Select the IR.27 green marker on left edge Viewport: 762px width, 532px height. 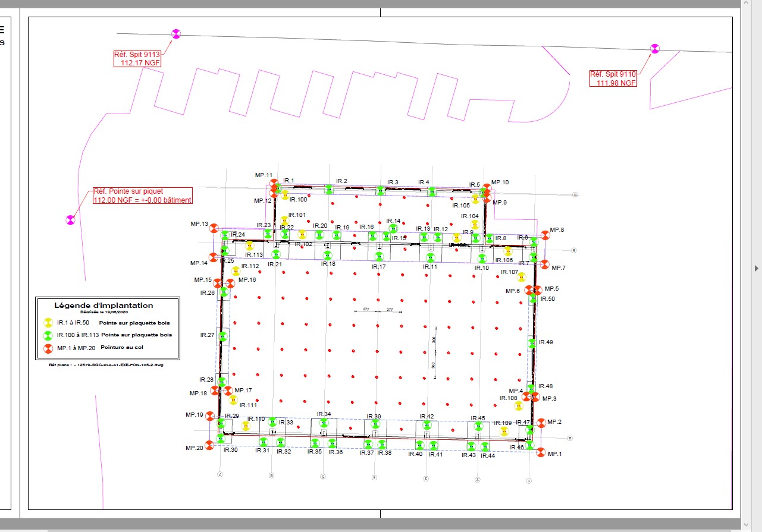(223, 336)
